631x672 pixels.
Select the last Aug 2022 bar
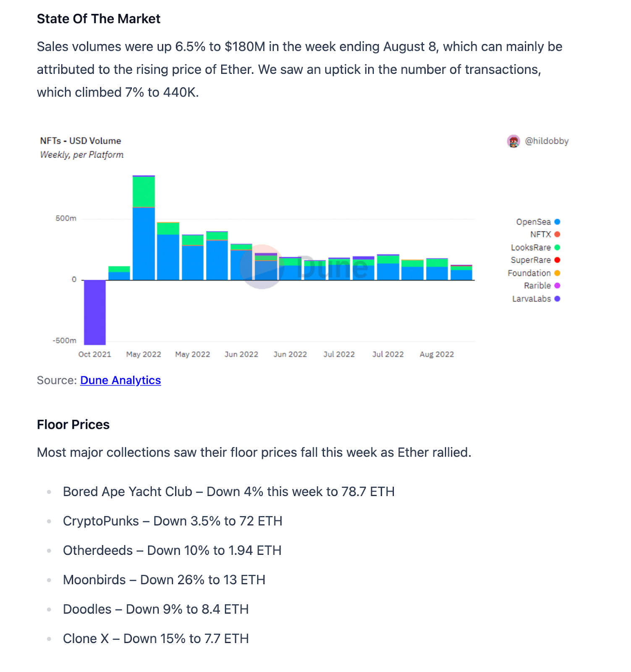(x=461, y=273)
